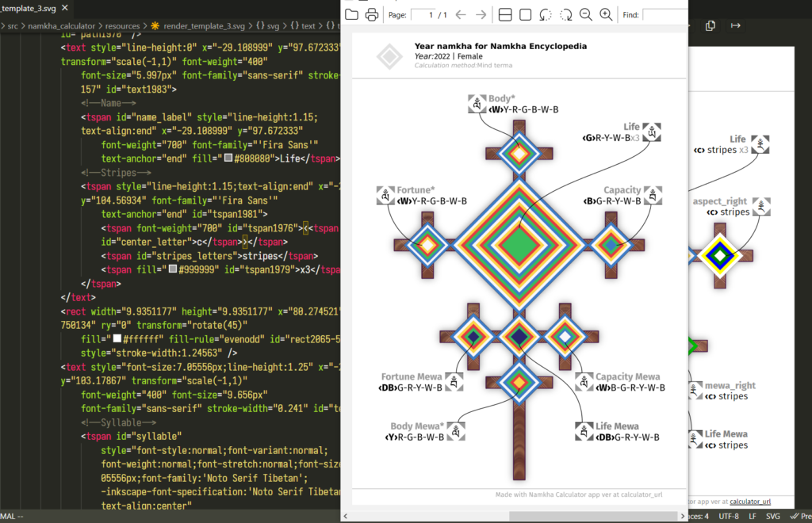Open the render_template_3.svg breadcrumb
The image size is (812, 523).
(204, 26)
